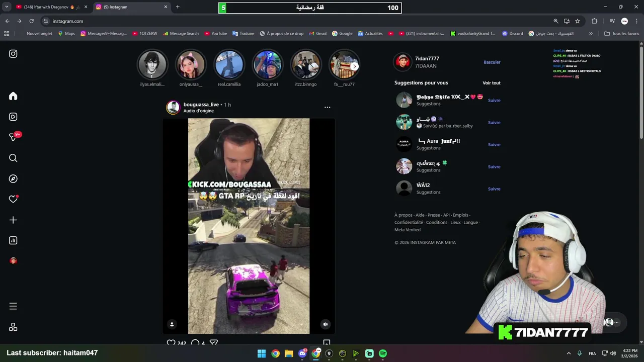Expand hidden bookmarks chevron
Viewport: 644px width, 362px height.
pos(591,34)
